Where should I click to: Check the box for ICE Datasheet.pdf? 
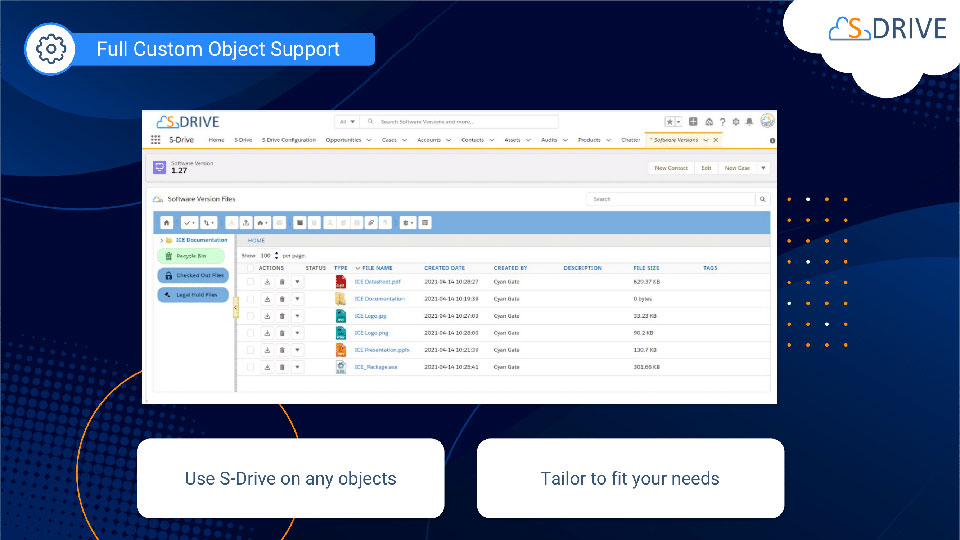[x=250, y=282]
